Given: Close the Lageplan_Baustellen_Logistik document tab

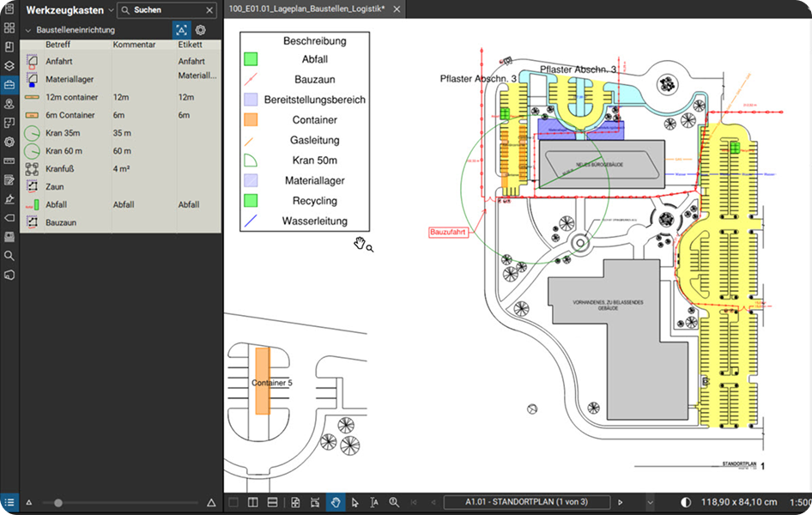Looking at the screenshot, I should click(397, 9).
